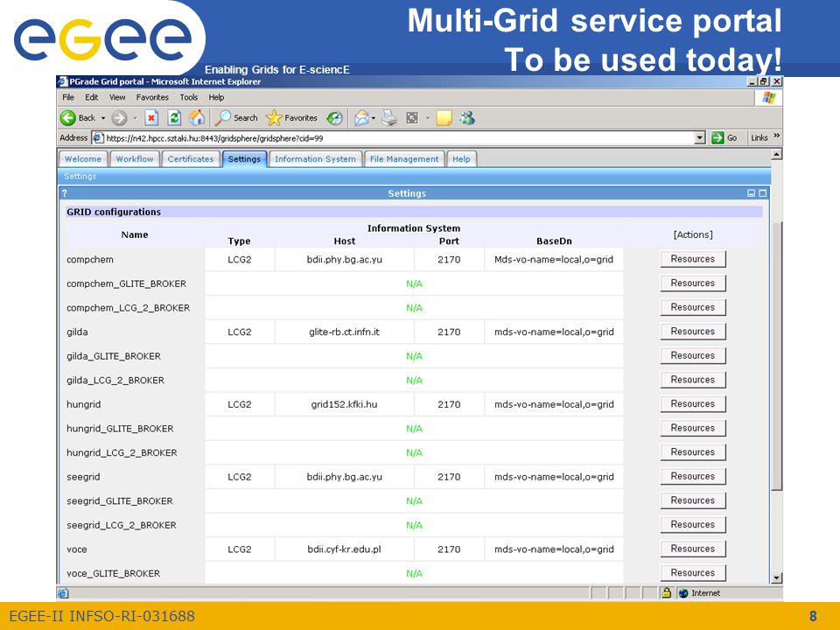Click the IE Stop button

(151, 118)
